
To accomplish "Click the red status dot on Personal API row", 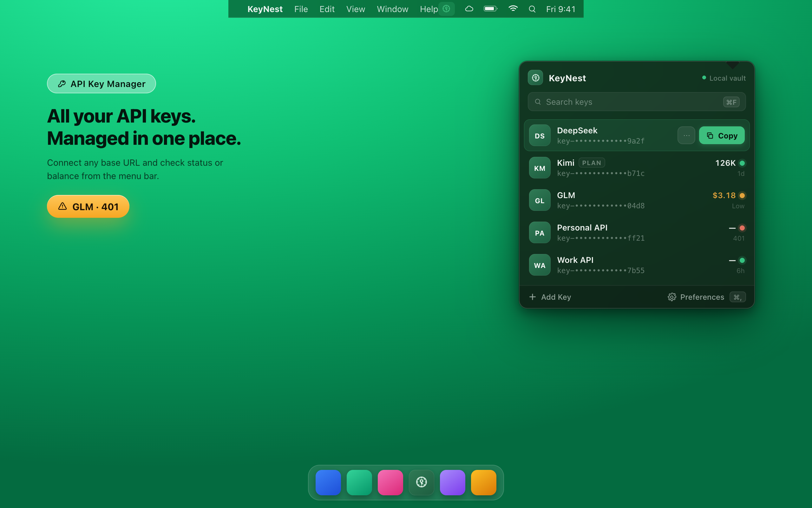I will tap(742, 228).
